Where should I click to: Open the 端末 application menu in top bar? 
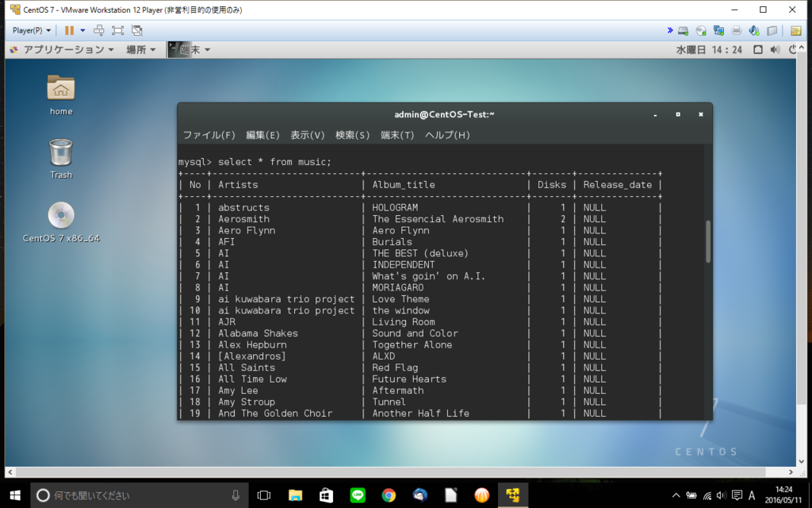[189, 50]
